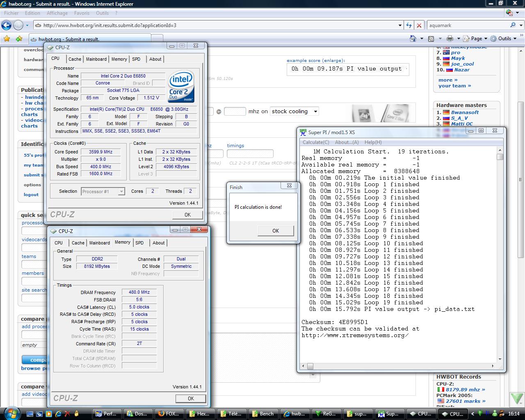Click the mhz input field before 'mhz on'
This screenshot has width=525, height=420.
click(235, 111)
